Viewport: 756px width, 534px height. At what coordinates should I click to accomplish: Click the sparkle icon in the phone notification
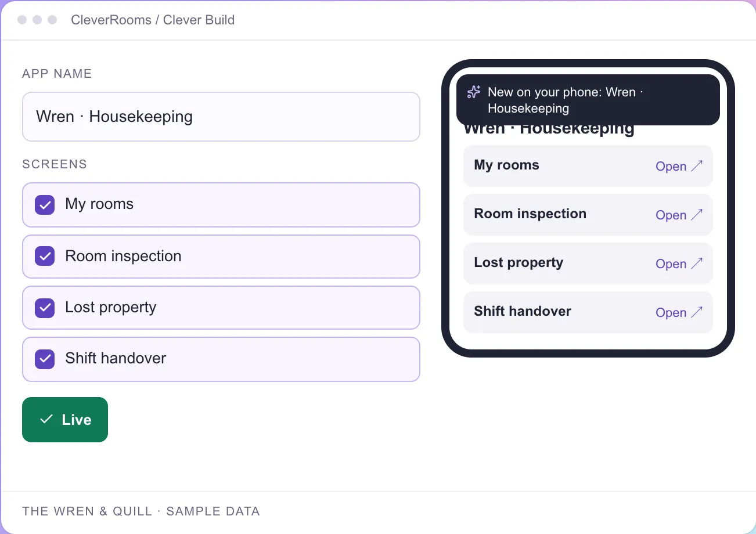point(474,92)
